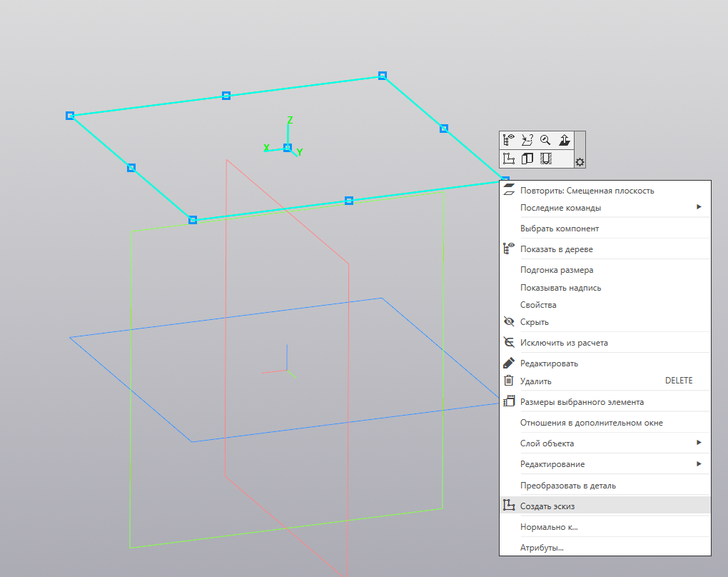Open Свойства of the selected plane
728x577 pixels.
click(x=605, y=305)
